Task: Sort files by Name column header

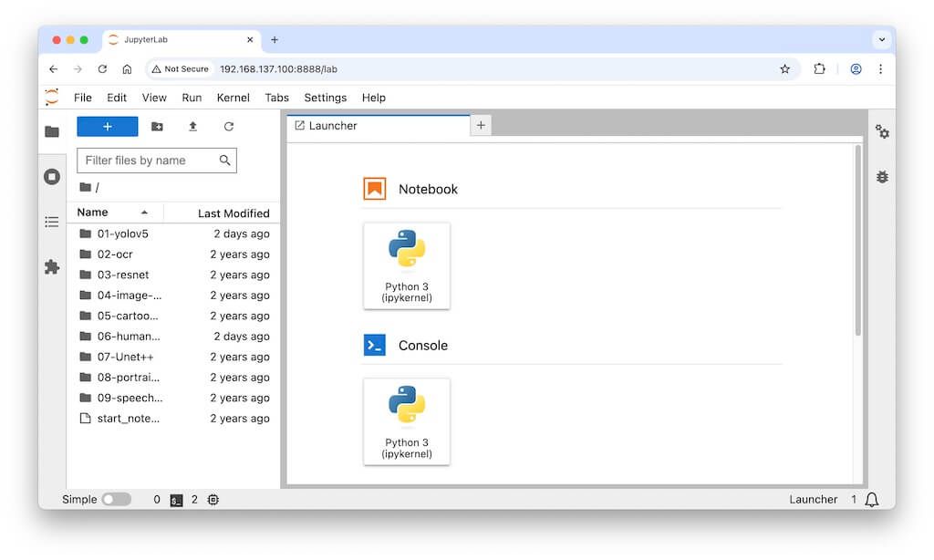Action: pos(93,213)
